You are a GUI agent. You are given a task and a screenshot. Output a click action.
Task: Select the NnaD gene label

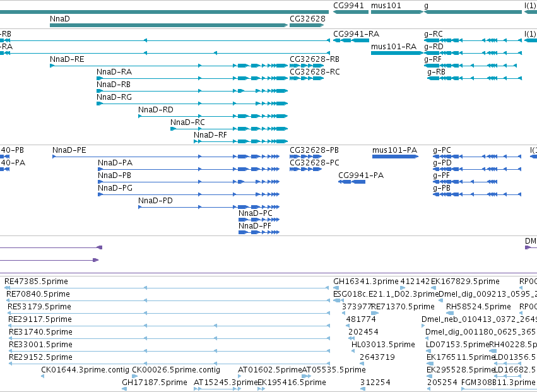click(59, 18)
